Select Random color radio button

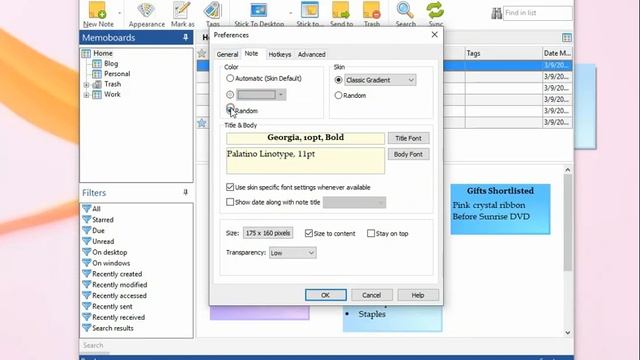[230, 109]
